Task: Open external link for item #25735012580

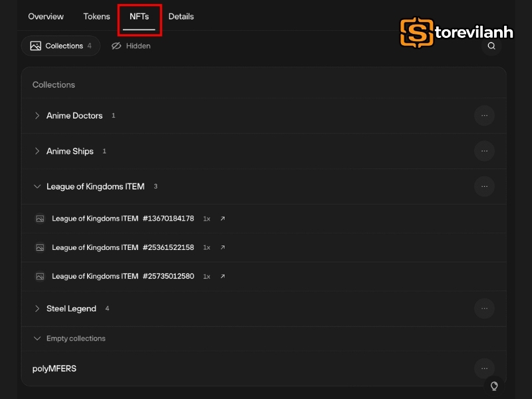Action: [223, 276]
